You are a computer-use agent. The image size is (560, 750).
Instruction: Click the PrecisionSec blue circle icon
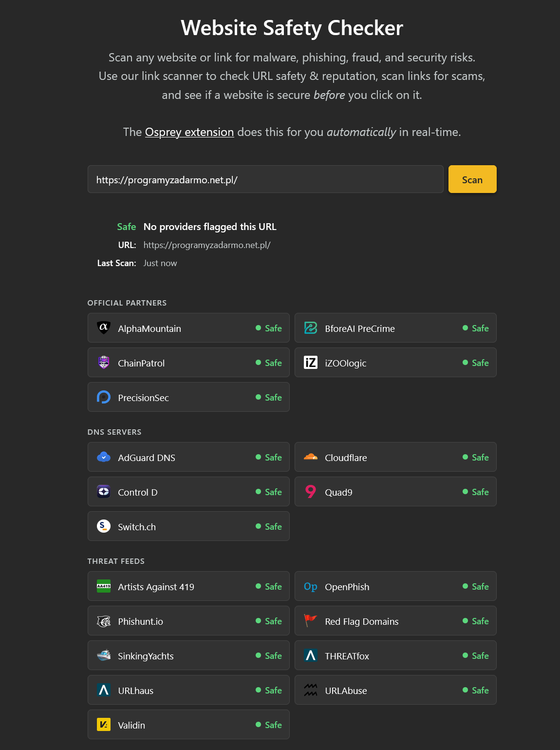[x=104, y=397]
